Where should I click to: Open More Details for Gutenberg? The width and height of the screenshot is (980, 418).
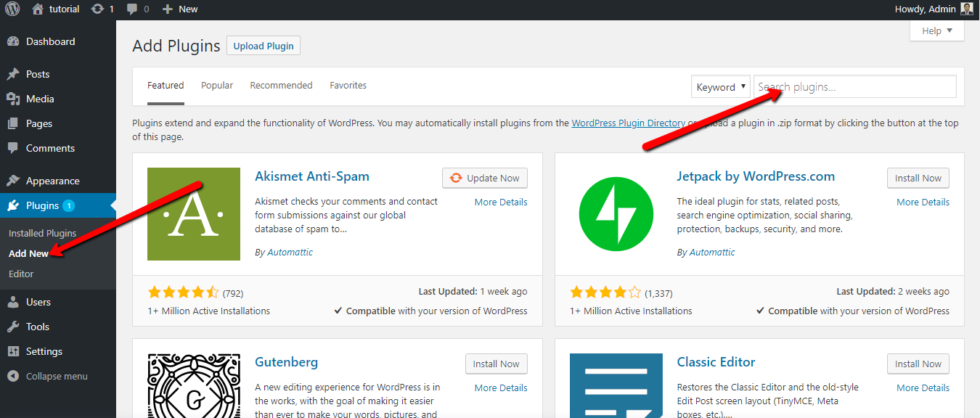point(501,388)
